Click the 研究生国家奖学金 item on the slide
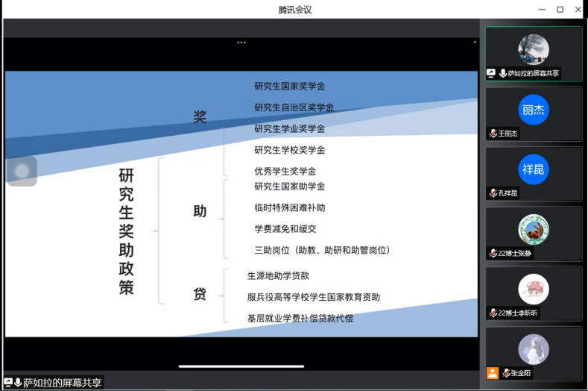The height and width of the screenshot is (391, 588). pyautogui.click(x=290, y=87)
